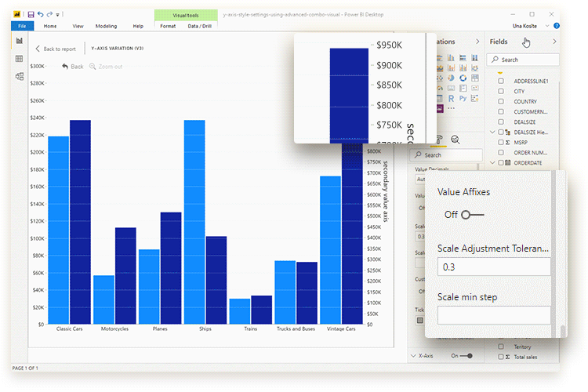The height and width of the screenshot is (392, 588).
Task: Check the COUNTRY field checkbox
Action: pos(501,101)
